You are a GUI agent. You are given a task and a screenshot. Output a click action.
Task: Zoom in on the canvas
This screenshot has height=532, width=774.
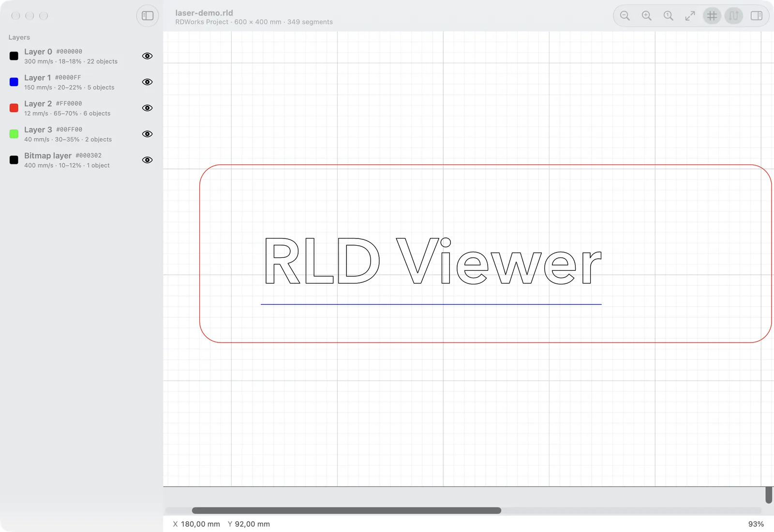647,16
